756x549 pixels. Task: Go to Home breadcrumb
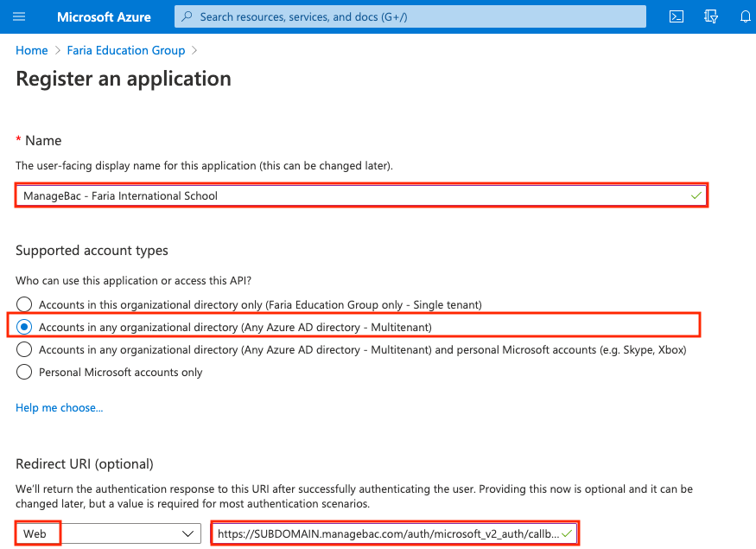32,51
